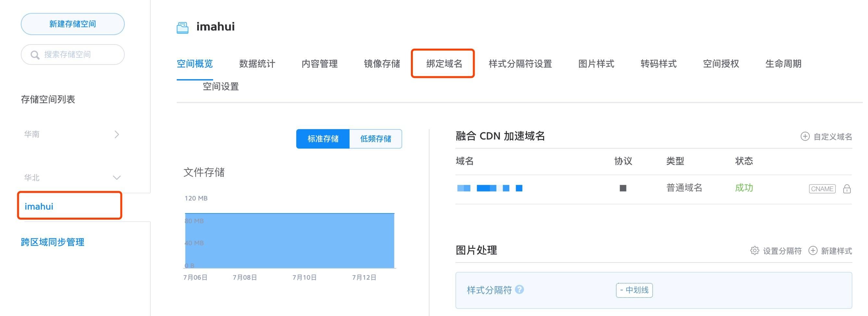868x316 pixels.
Task: Click the 融合 CDN 加速域名 heading
Action: (x=500, y=136)
